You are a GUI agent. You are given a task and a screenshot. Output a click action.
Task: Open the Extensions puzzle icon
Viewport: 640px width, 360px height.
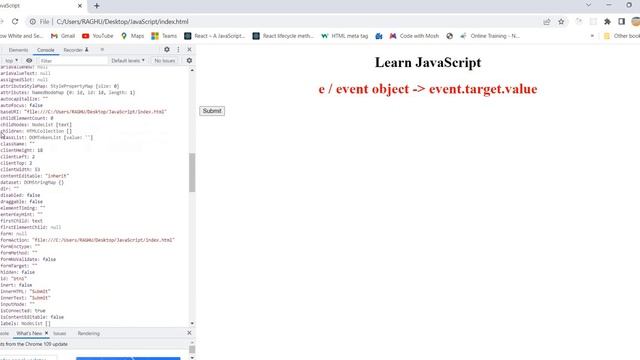pyautogui.click(x=607, y=22)
